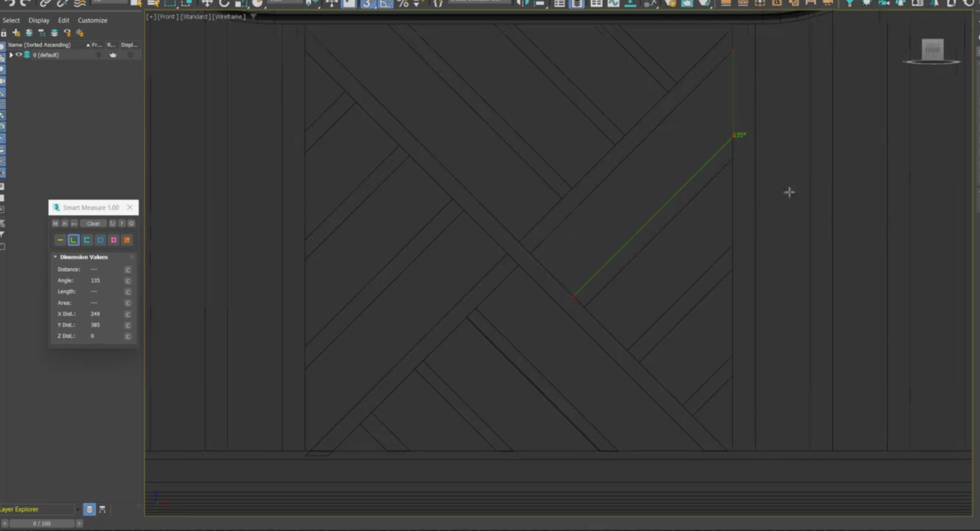
Task: Select the angle measure tool in Smart Measure
Action: click(x=74, y=240)
